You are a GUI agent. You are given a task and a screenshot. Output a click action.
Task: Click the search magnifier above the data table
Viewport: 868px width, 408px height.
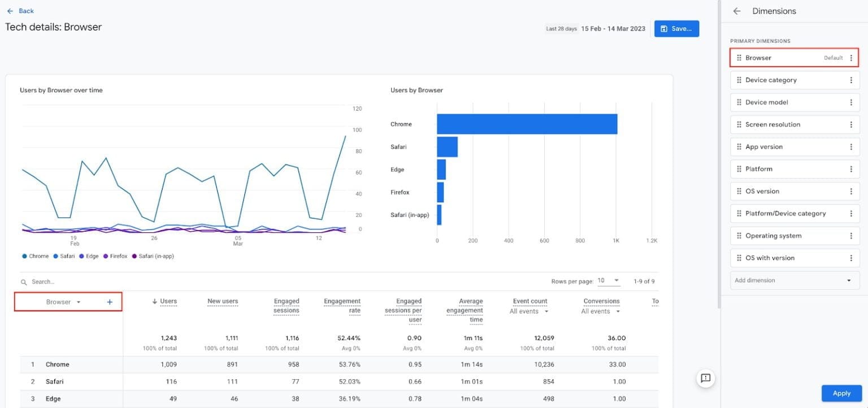pyautogui.click(x=23, y=281)
